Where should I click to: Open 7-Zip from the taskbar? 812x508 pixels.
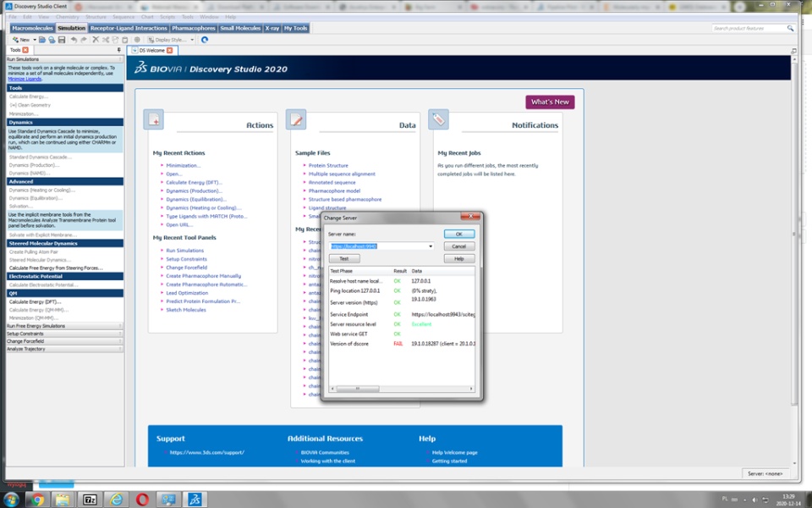[90, 500]
